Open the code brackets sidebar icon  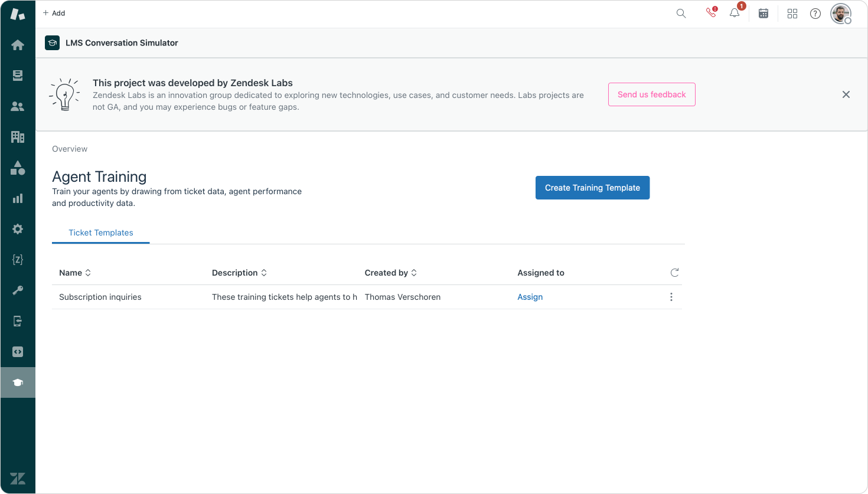(18, 352)
